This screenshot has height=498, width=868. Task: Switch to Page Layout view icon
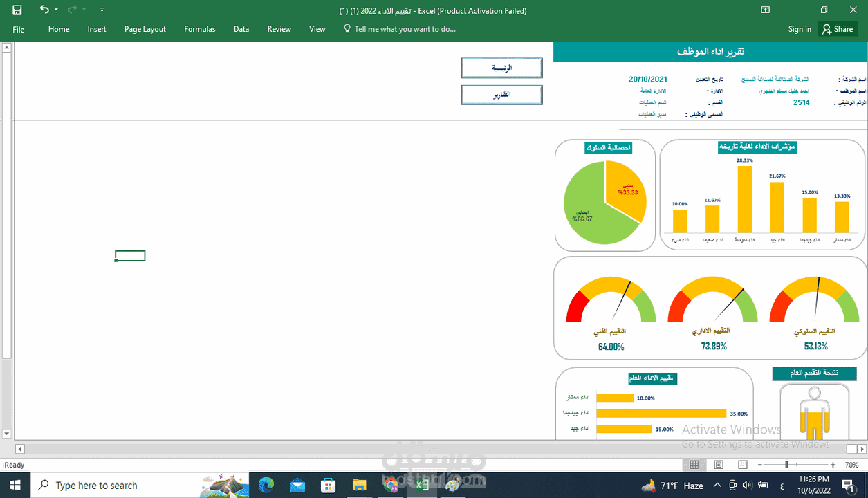[719, 465]
